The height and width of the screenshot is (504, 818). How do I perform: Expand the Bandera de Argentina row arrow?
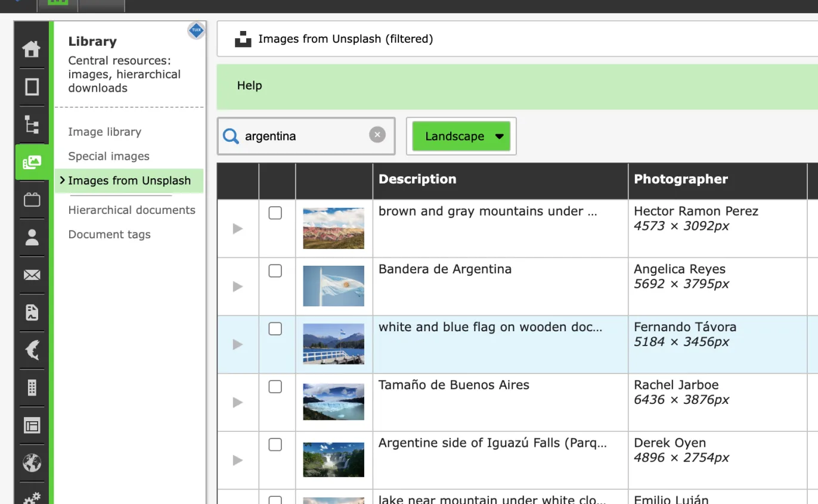point(238,287)
